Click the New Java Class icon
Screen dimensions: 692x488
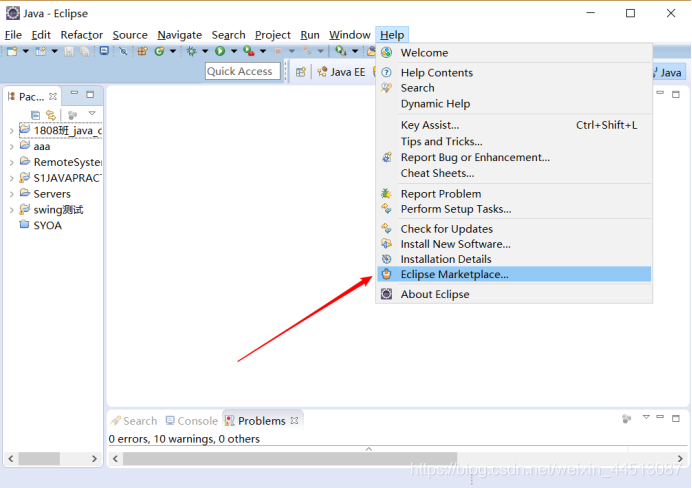pyautogui.click(x=159, y=51)
